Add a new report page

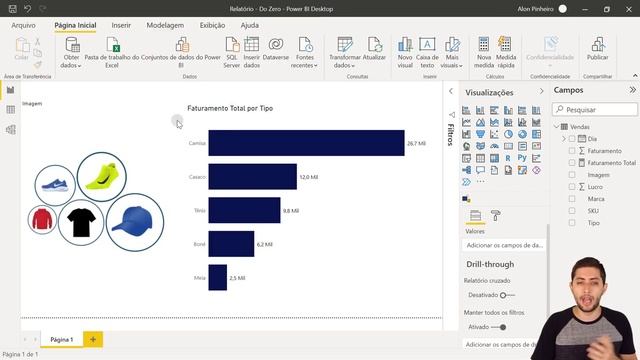[x=93, y=339]
